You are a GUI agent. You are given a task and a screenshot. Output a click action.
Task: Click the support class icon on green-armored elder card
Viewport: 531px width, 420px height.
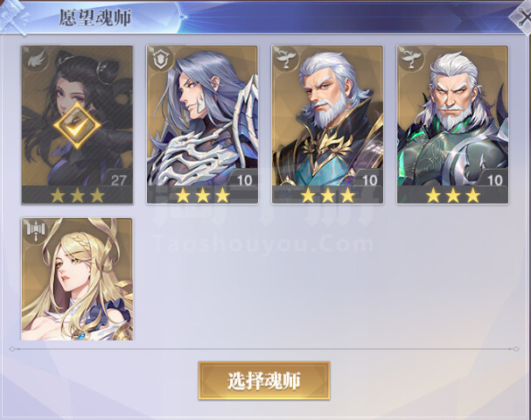pos(411,59)
